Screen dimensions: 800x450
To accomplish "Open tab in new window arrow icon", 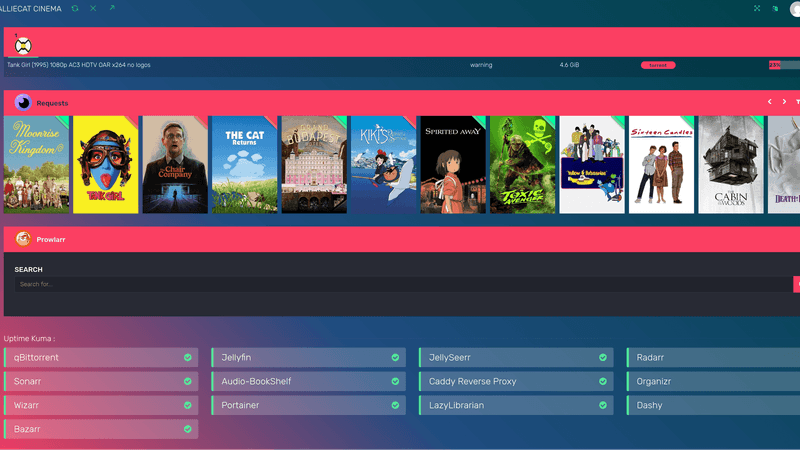I will (x=112, y=8).
